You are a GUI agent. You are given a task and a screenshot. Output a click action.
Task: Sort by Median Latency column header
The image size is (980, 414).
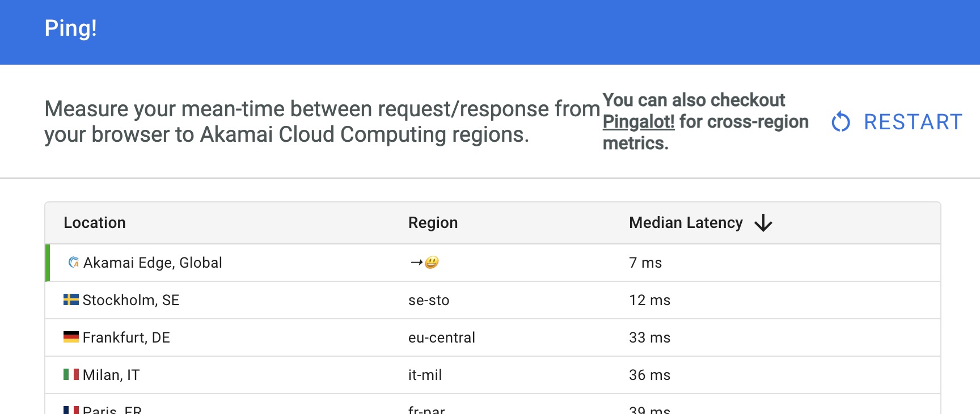click(685, 223)
